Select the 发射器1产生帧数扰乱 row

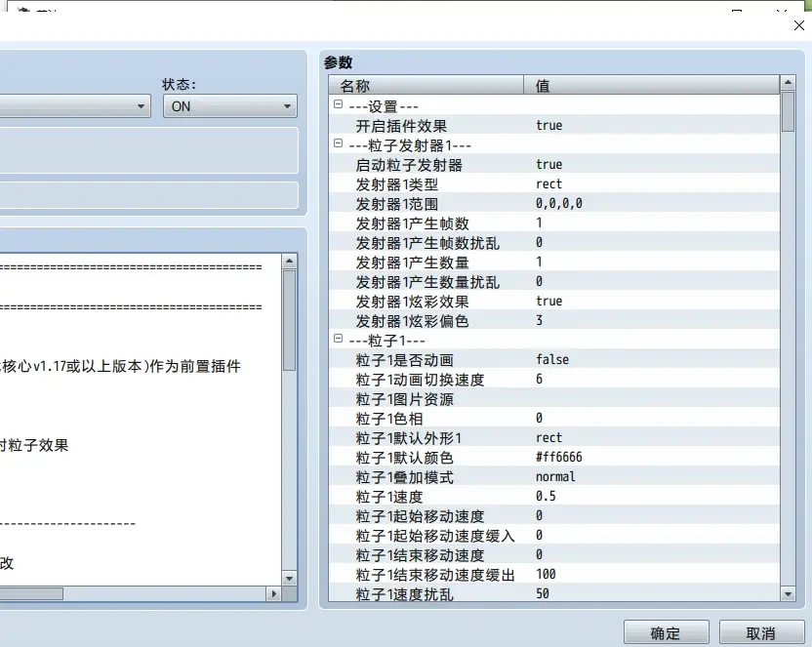[554, 242]
